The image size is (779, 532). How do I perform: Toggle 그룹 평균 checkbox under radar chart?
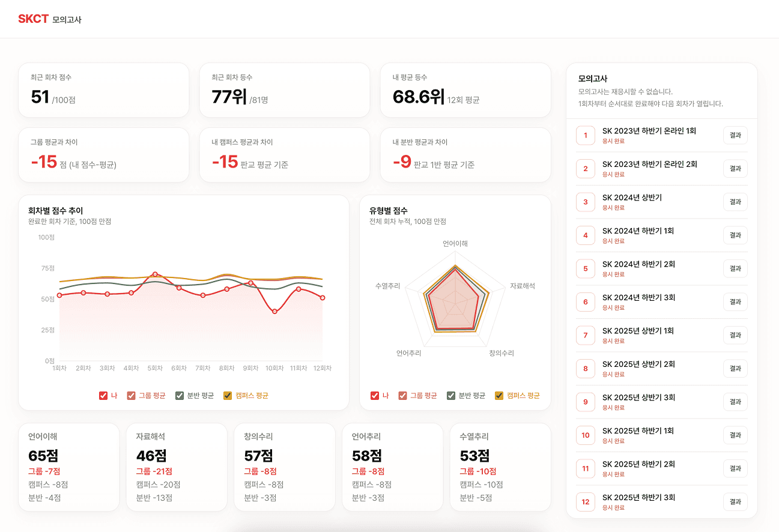[x=403, y=396]
